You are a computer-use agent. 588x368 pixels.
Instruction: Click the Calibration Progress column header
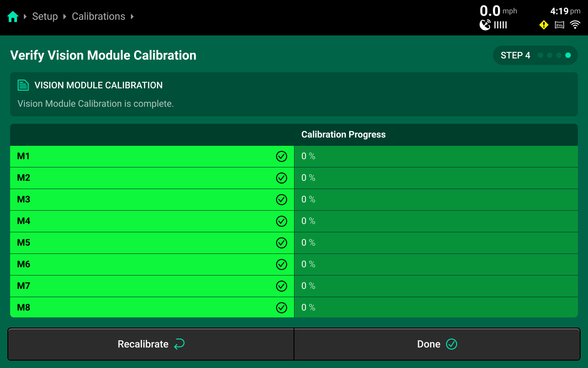(344, 135)
